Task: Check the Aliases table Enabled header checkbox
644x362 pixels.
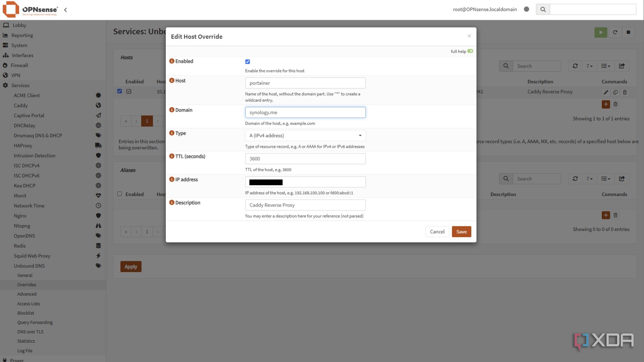Action: click(x=120, y=194)
